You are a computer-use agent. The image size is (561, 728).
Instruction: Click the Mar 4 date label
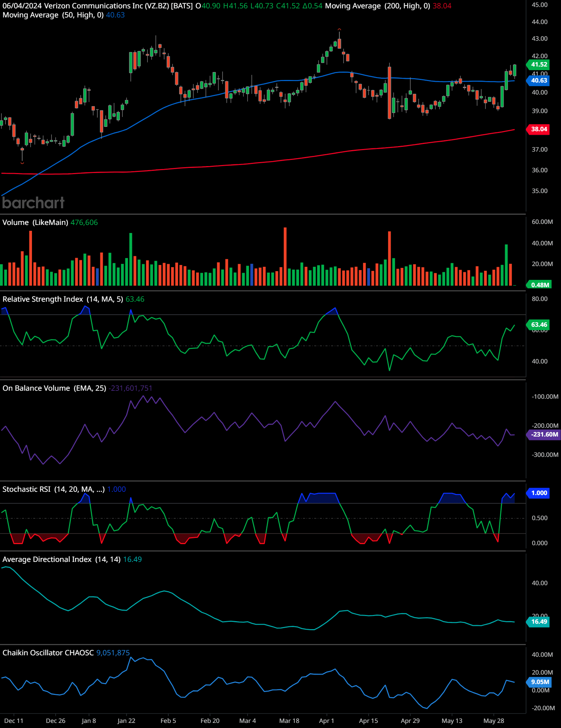coord(248,721)
